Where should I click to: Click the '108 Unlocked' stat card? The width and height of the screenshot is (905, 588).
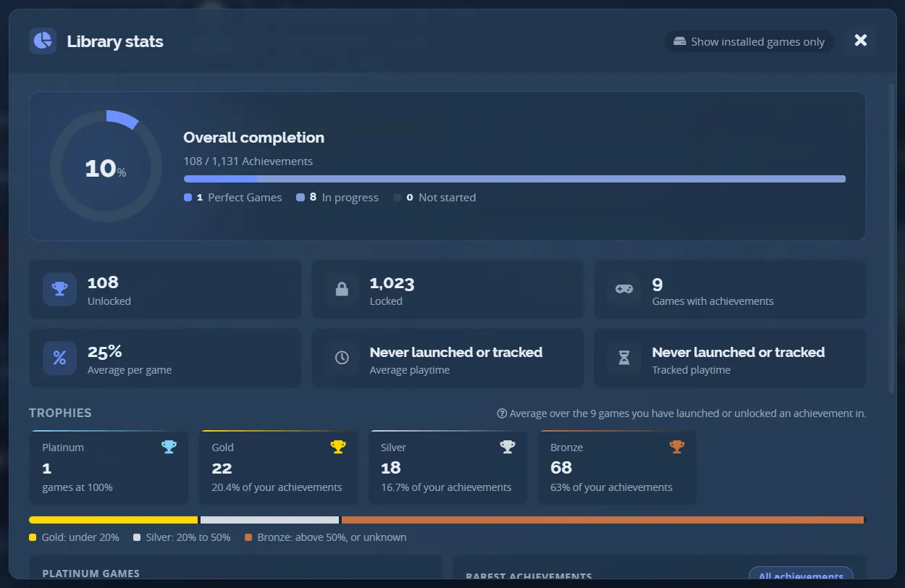165,289
